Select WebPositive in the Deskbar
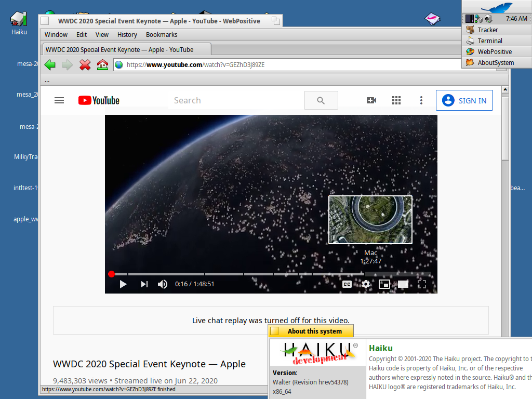 pos(497,51)
